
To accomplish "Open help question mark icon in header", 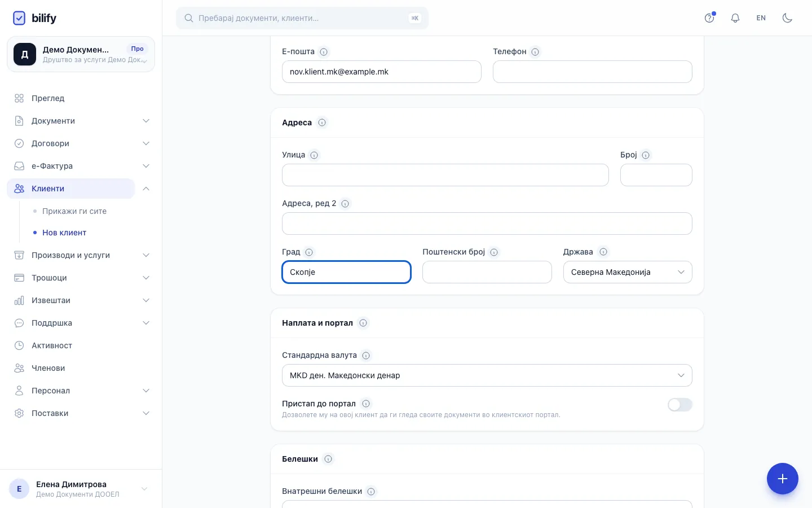I will tap(709, 18).
